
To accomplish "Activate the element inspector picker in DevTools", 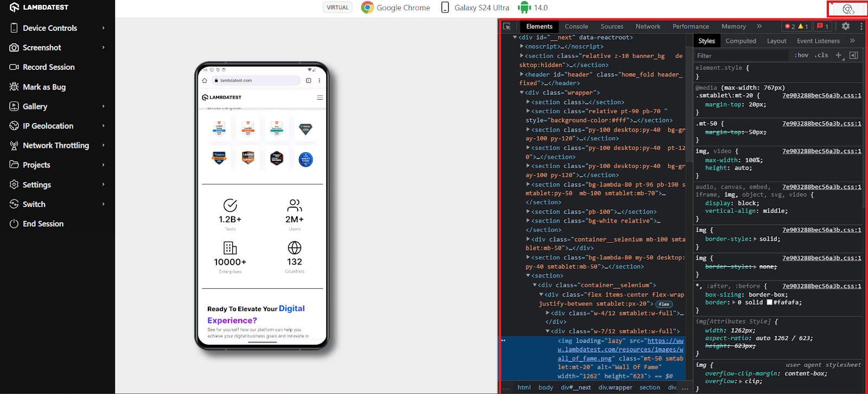I will (507, 26).
